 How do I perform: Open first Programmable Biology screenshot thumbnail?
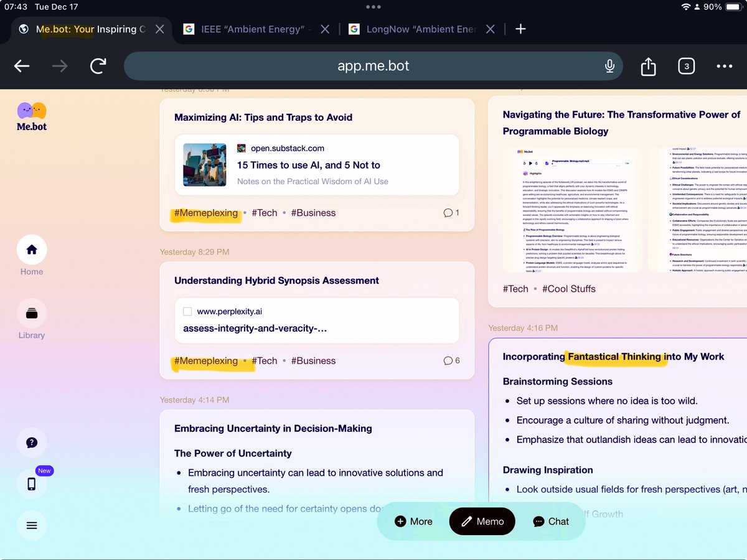tap(571, 210)
